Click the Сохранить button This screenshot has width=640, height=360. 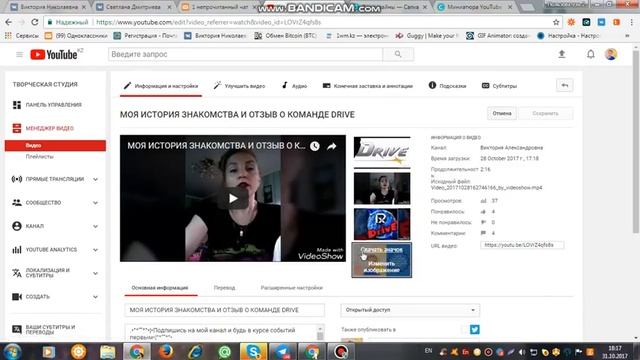pos(545,113)
